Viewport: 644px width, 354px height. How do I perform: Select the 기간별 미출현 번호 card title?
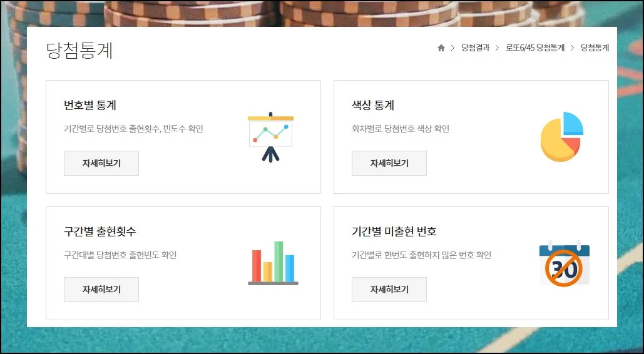[x=394, y=231]
